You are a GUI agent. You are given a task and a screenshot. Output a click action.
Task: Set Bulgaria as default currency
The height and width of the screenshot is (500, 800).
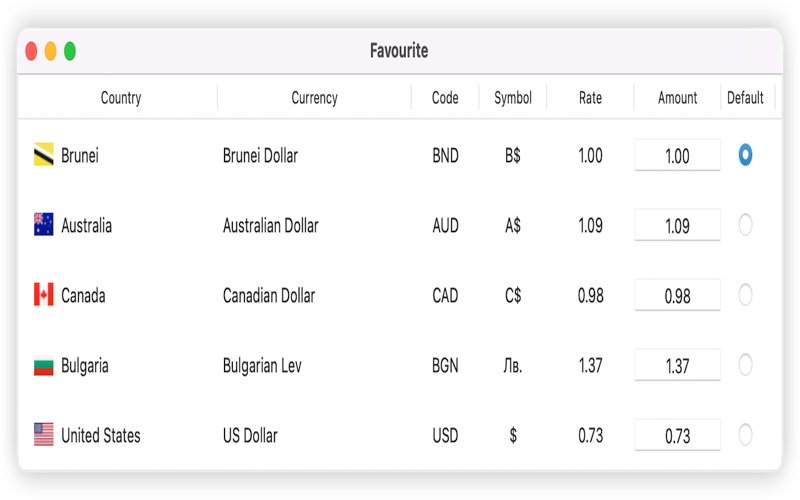(745, 365)
